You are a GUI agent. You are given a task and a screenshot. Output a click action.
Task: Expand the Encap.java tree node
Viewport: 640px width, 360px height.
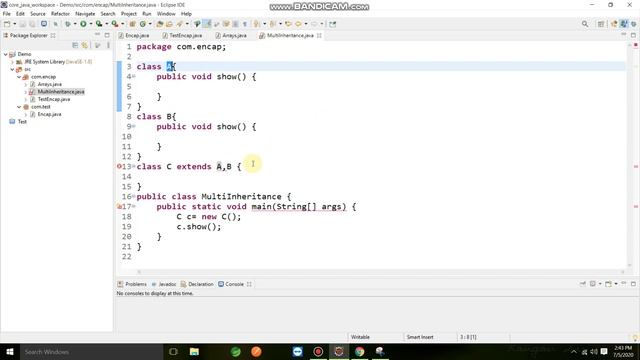point(25,114)
